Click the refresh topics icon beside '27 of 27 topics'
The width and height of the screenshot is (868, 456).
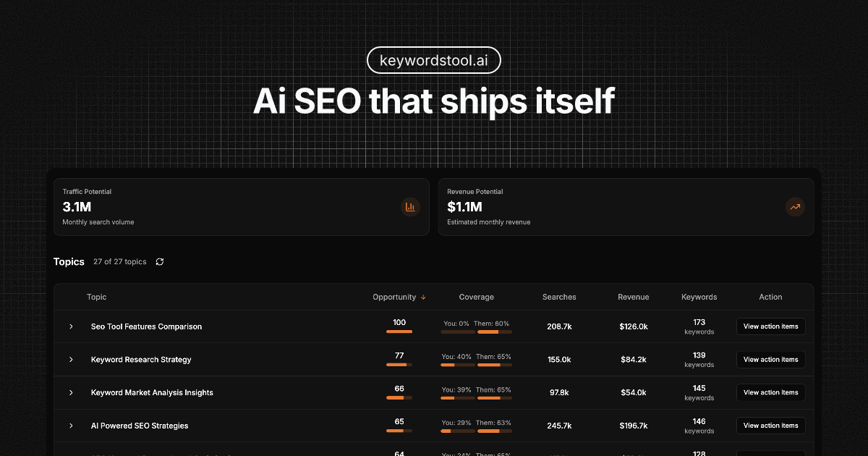click(x=160, y=262)
